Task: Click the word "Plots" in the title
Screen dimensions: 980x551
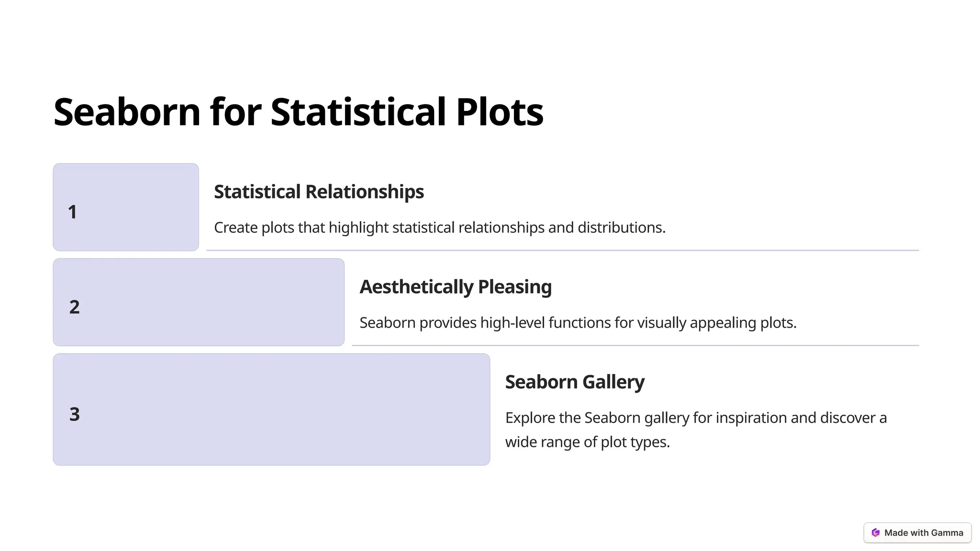Action: [499, 112]
